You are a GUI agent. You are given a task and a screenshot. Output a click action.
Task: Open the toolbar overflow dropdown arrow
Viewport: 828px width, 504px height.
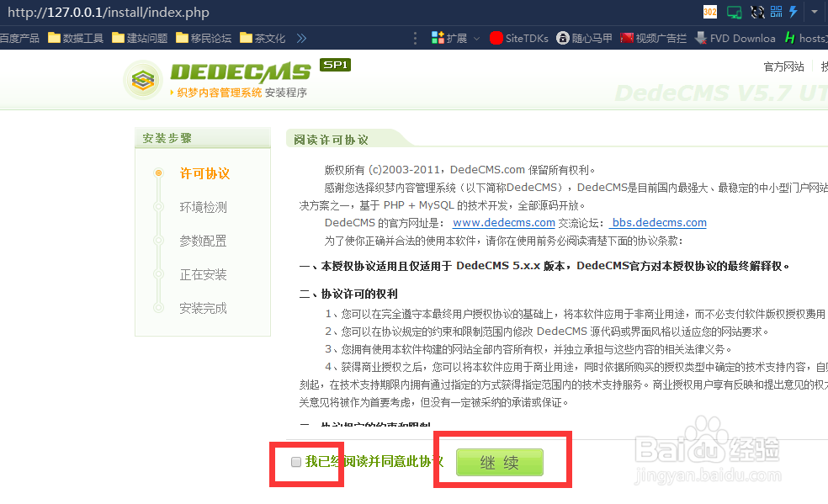814,12
